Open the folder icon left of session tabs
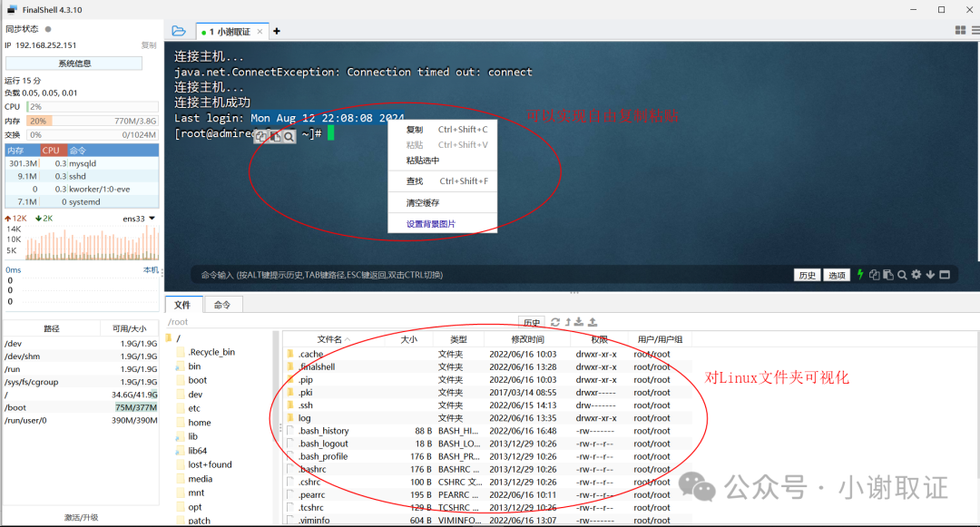The width and height of the screenshot is (980, 527). click(179, 31)
